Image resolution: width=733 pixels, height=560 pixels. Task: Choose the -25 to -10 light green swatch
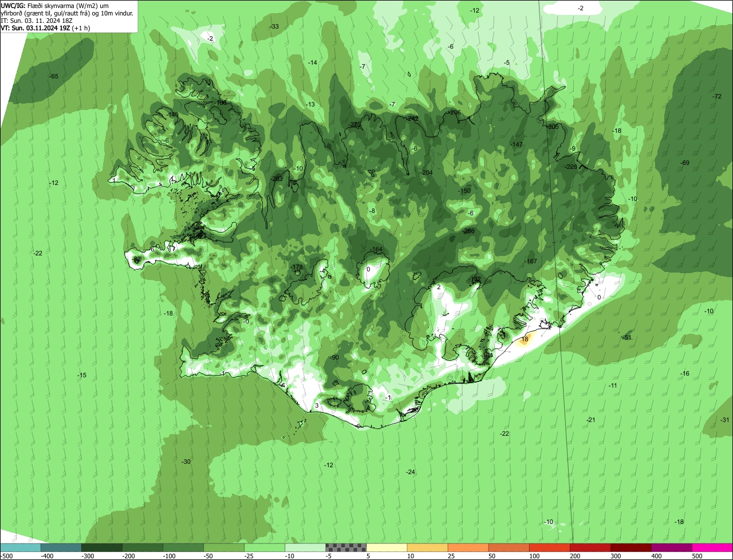(x=264, y=547)
